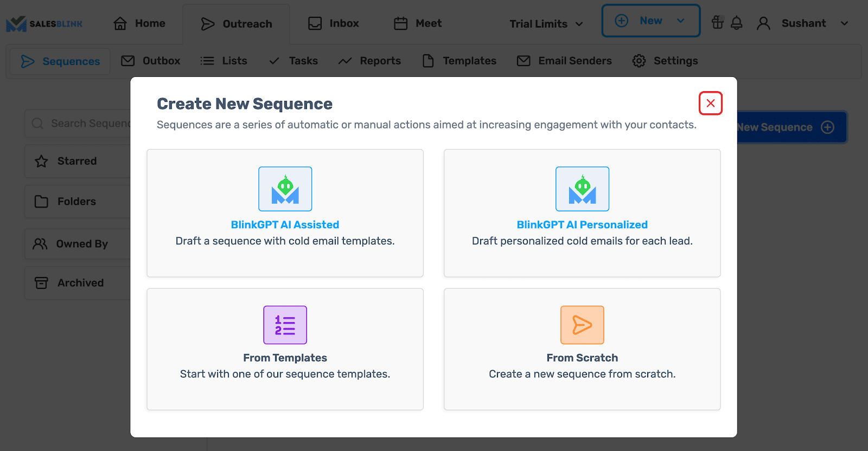Open the Outreach tab
Screen dimensions: 868x451
click(236, 24)
